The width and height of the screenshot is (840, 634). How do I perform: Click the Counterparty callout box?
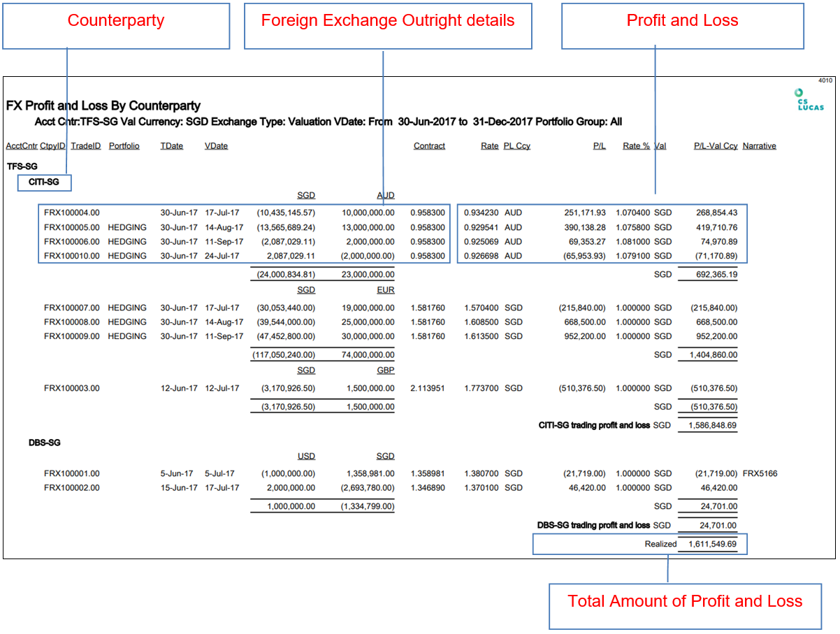coord(116,26)
